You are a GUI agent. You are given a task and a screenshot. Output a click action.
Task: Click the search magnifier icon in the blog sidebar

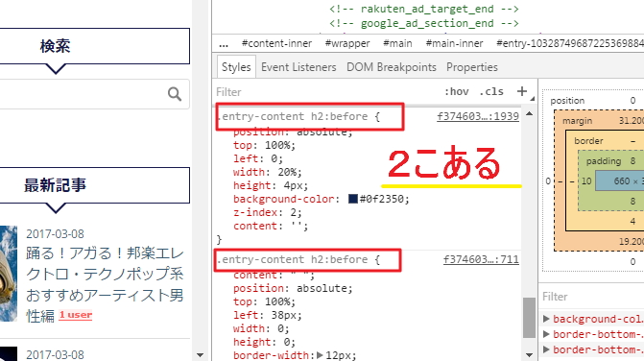pyautogui.click(x=175, y=94)
